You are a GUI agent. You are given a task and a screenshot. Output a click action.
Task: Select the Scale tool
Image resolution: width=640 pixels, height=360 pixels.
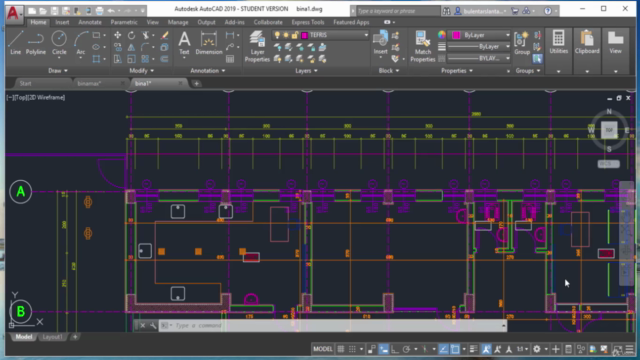pos(131,59)
